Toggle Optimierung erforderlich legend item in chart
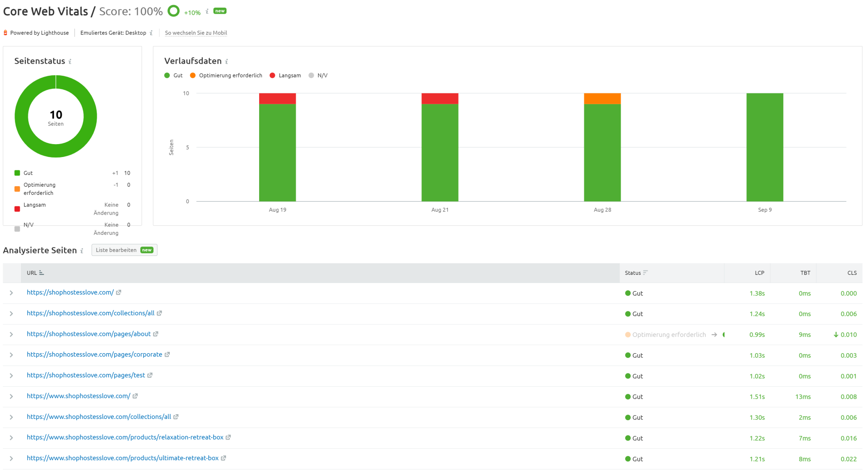The width and height of the screenshot is (868, 471). pos(226,76)
